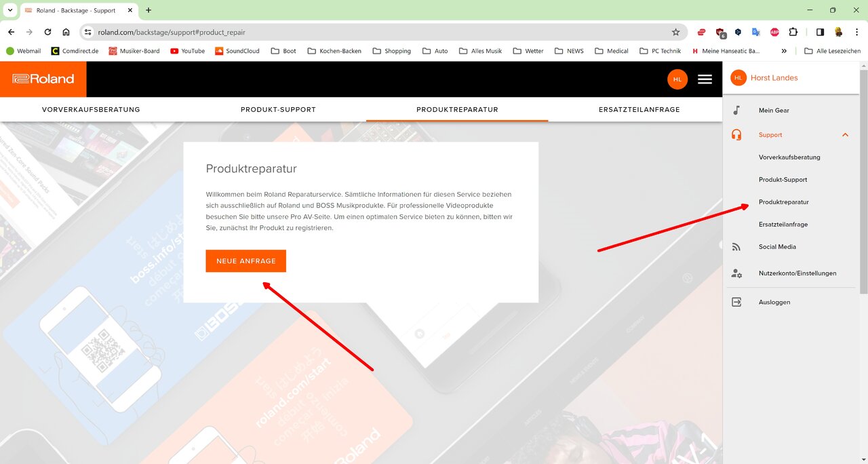Open Social Media in the side menu

coord(777,247)
